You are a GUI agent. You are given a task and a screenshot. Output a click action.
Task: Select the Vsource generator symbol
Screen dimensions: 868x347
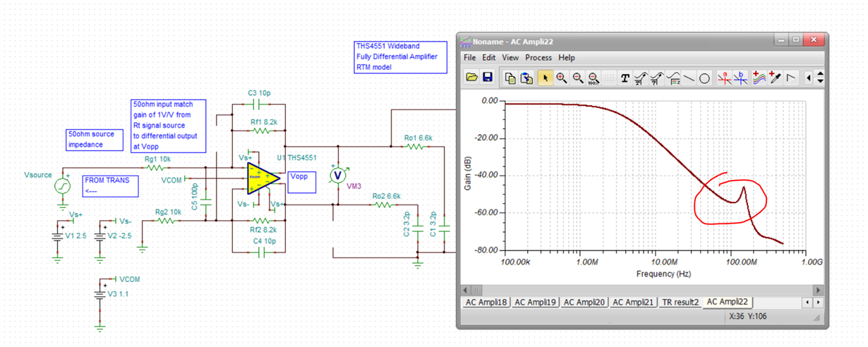(64, 185)
